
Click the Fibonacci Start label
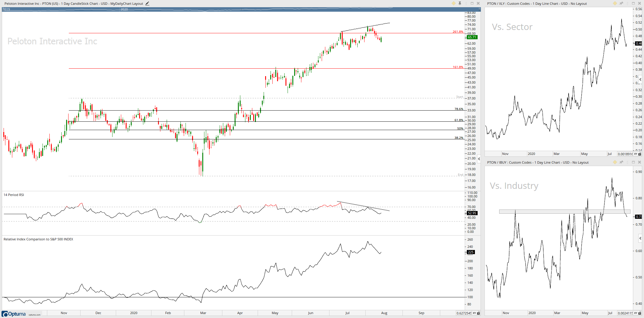460,97
